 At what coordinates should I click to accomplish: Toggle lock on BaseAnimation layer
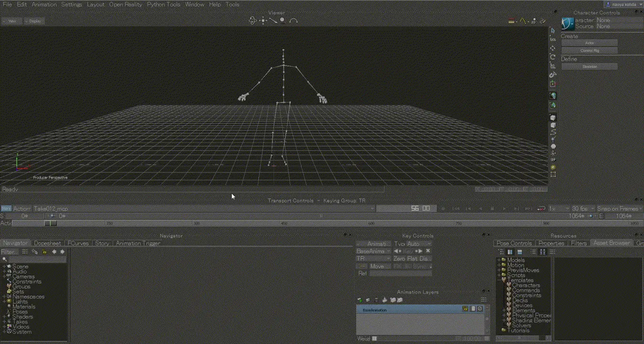point(465,309)
